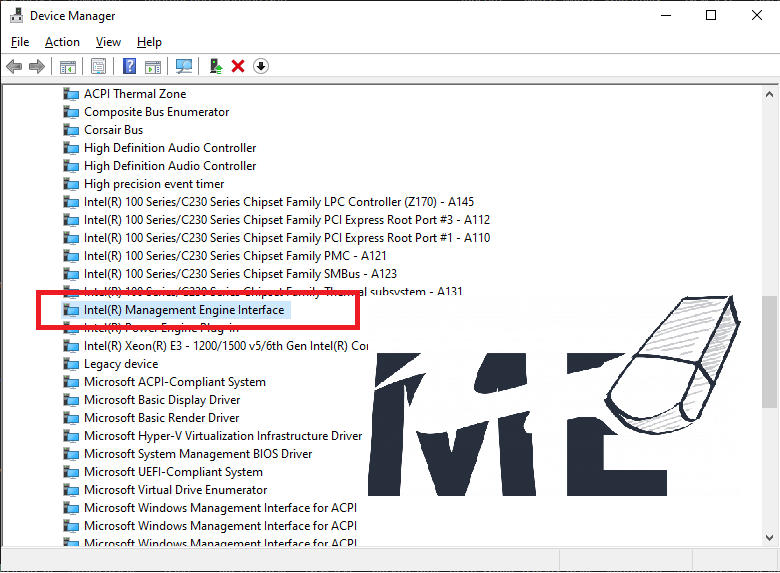The height and width of the screenshot is (573, 780).
Task: Click the device icon beside Corsair Bus
Action: pos(71,130)
